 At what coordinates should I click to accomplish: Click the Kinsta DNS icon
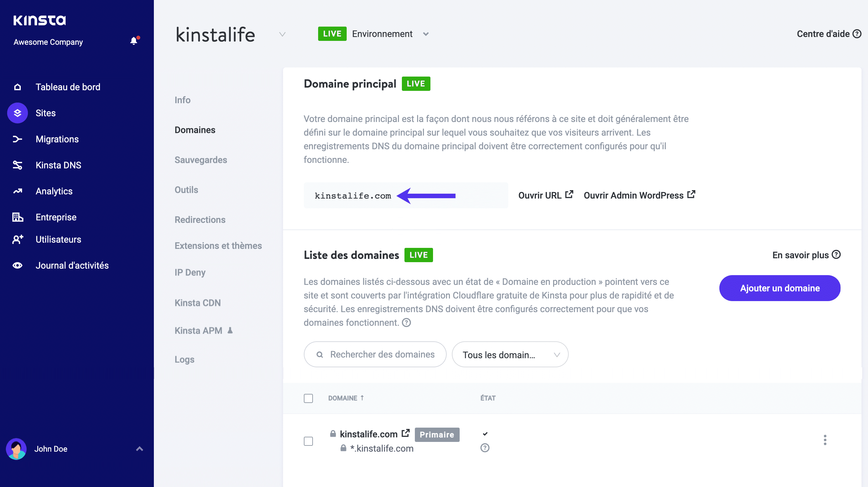coord(18,165)
